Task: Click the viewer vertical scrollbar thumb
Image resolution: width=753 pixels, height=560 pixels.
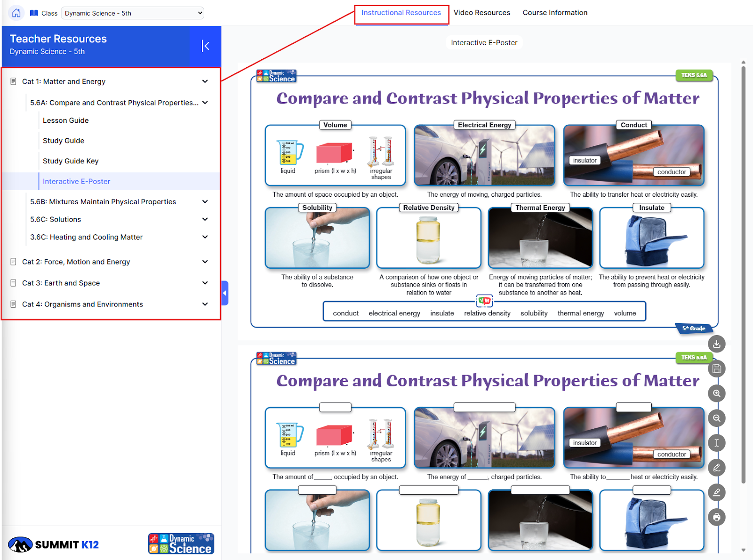Action: pos(743,274)
